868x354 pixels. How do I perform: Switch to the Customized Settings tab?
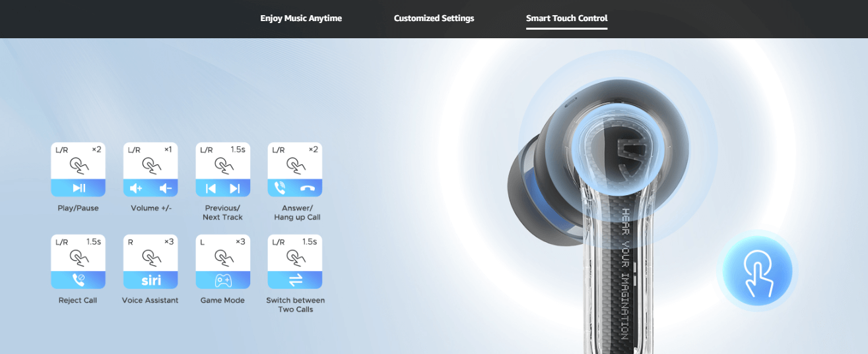(434, 18)
